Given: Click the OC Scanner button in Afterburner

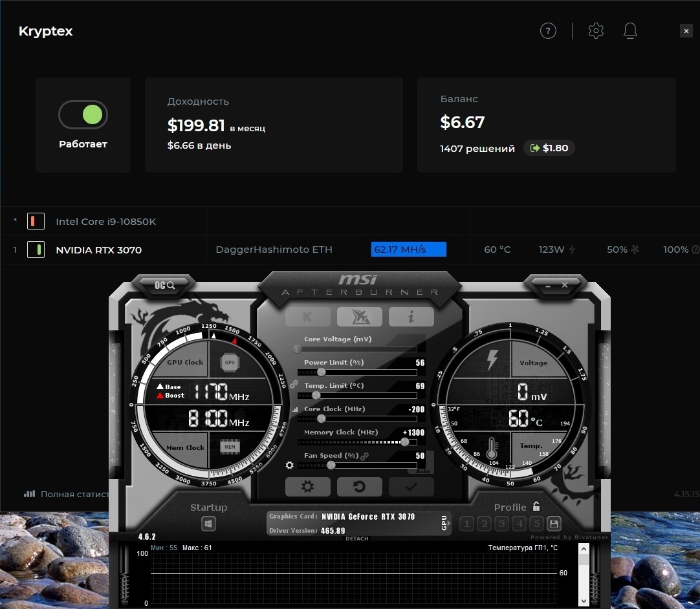Looking at the screenshot, I should click(x=164, y=285).
